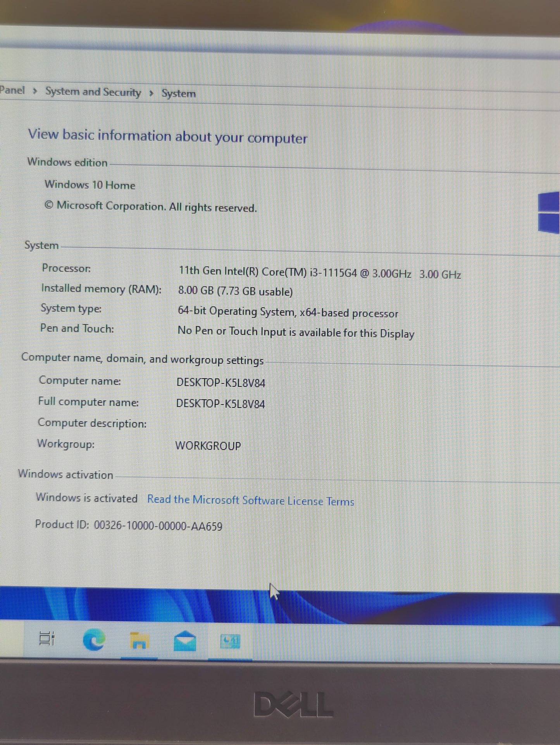Click the Windows logo graphic
560x745 pixels.
[x=549, y=212]
